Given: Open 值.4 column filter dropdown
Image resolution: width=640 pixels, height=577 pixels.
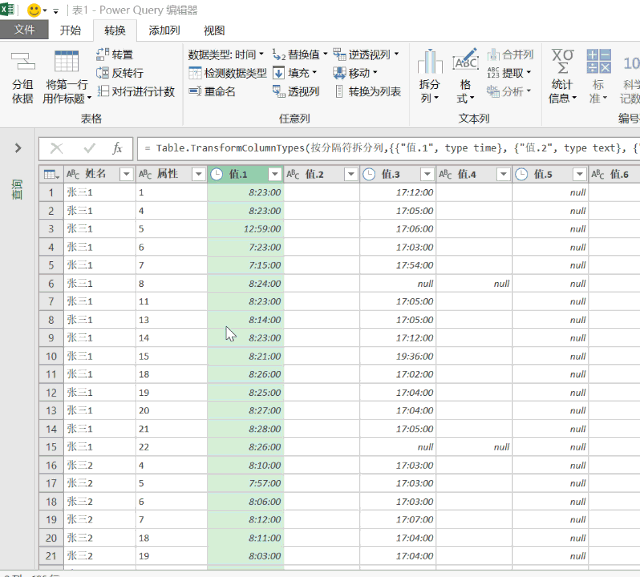Looking at the screenshot, I should (503, 174).
